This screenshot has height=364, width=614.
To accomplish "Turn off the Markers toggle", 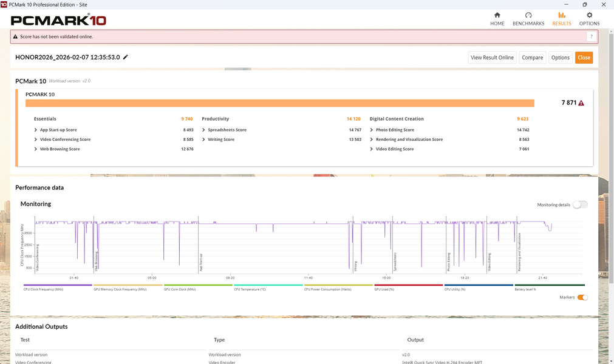I will click(582, 297).
